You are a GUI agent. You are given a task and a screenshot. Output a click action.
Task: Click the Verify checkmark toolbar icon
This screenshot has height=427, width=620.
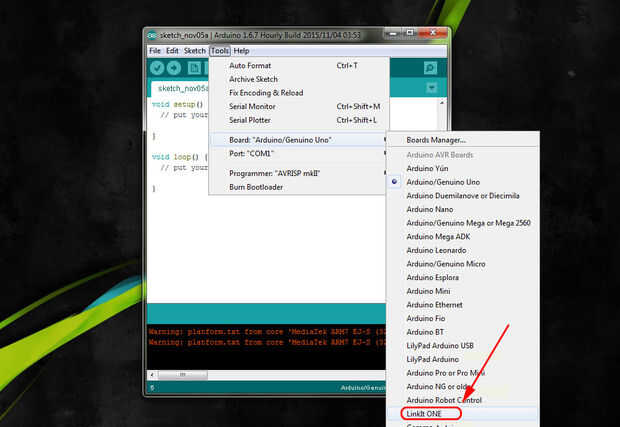(x=157, y=68)
